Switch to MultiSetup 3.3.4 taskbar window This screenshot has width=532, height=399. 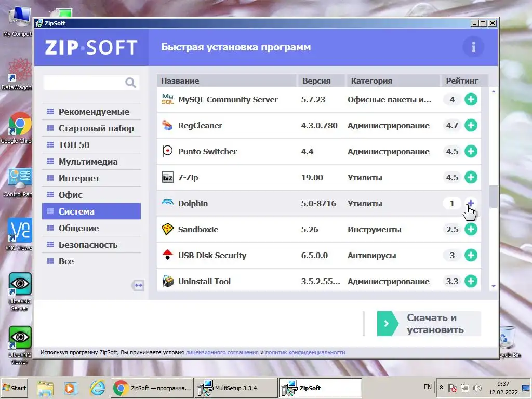click(236, 388)
